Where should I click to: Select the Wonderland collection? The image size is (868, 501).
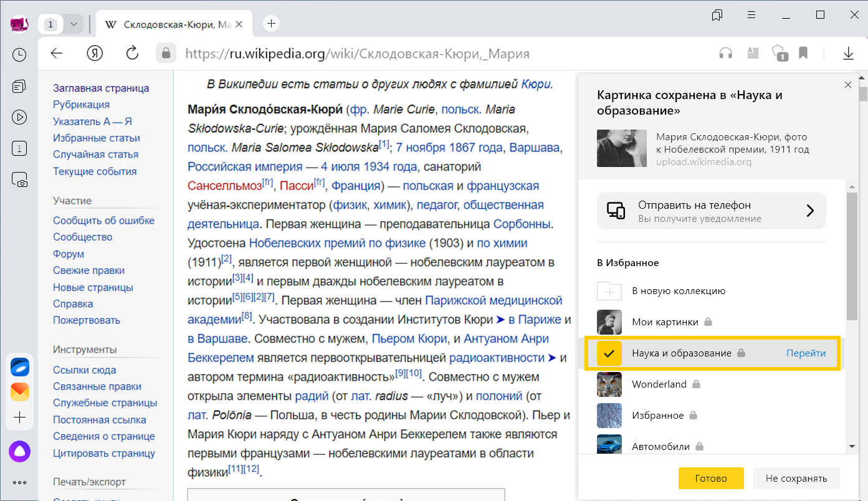click(659, 384)
